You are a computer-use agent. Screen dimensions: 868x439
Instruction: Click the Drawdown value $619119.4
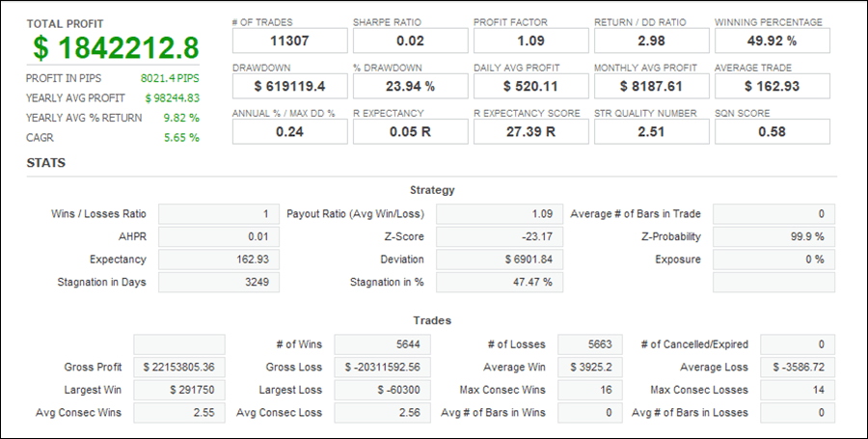point(289,86)
